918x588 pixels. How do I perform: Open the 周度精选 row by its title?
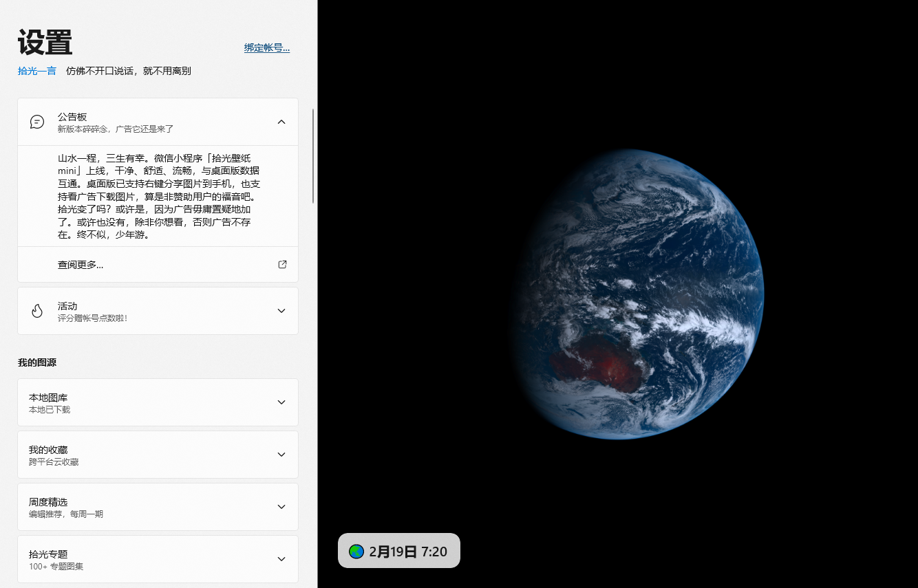tap(48, 502)
